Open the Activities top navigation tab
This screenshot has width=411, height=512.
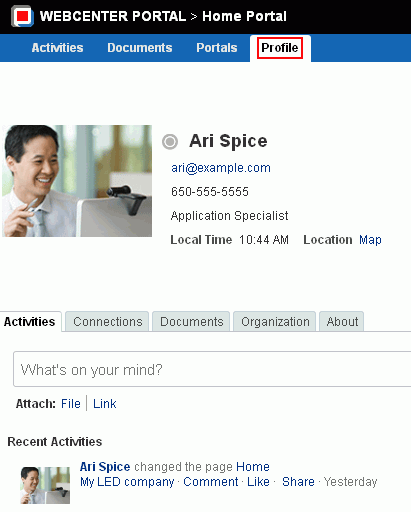pos(57,48)
